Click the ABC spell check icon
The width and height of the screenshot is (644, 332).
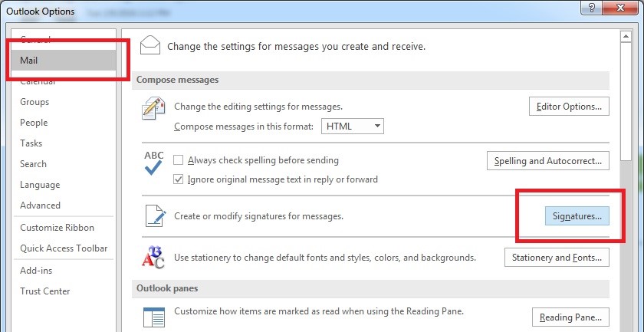[153, 163]
